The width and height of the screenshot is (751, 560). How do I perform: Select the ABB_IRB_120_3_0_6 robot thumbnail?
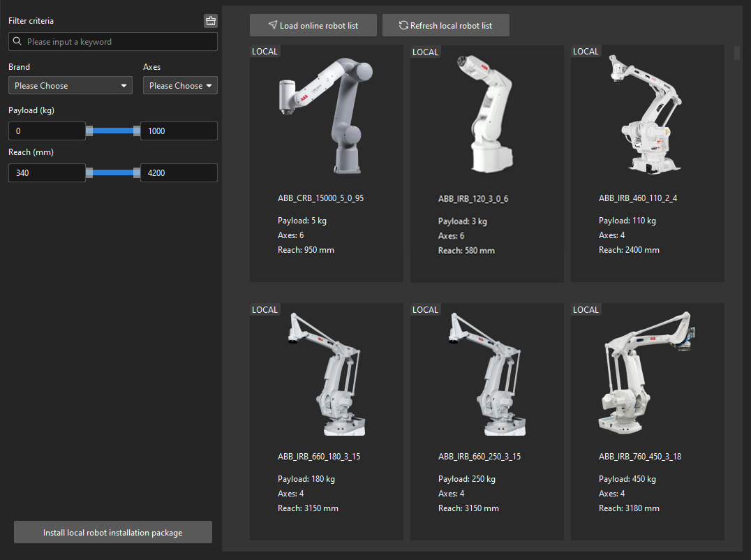click(486, 115)
